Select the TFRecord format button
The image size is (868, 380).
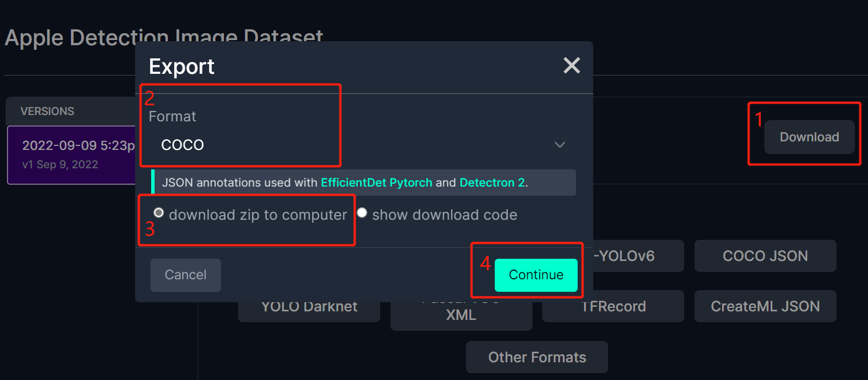pyautogui.click(x=614, y=307)
